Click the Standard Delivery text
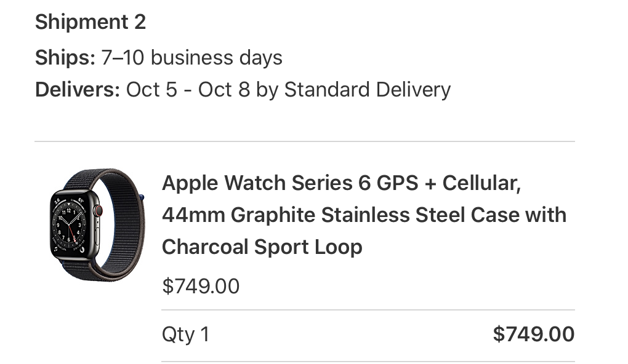This screenshot has width=628, height=364. point(368,89)
